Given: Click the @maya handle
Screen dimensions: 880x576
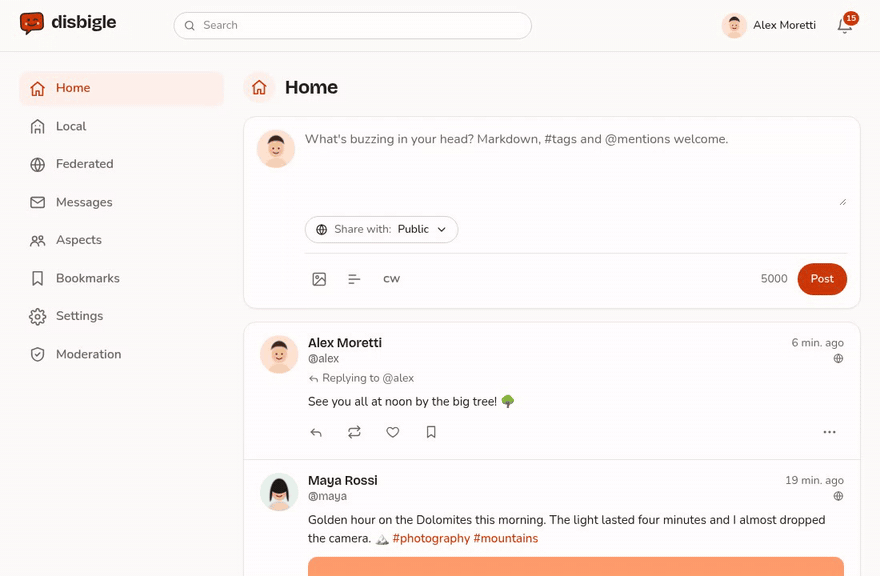Looking at the screenshot, I should pos(327,496).
